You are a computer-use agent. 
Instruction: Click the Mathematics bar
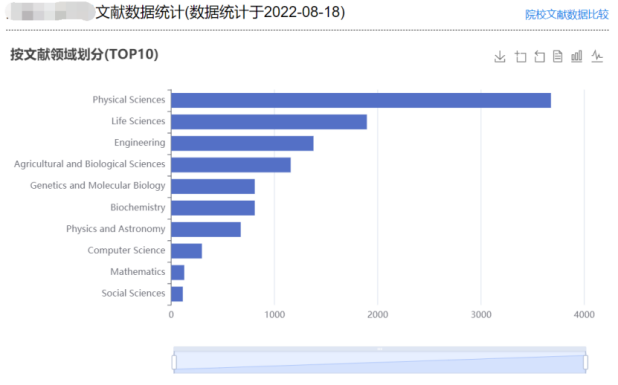[178, 273]
